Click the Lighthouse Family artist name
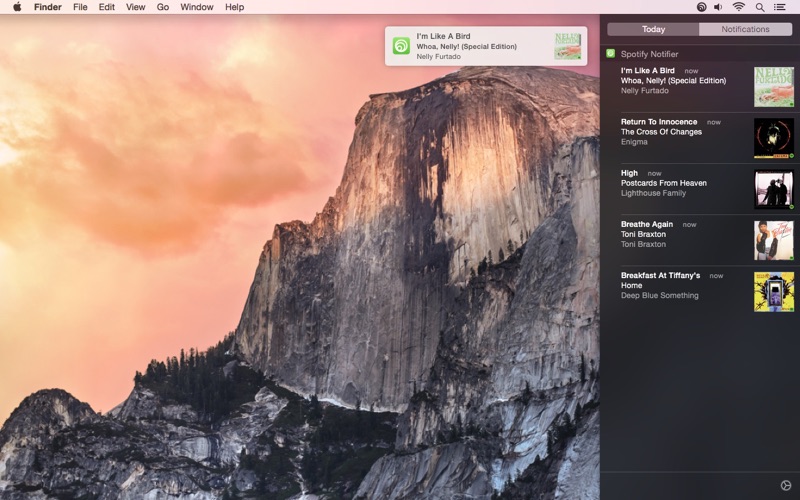Viewport: 800px width, 500px height. [x=653, y=193]
